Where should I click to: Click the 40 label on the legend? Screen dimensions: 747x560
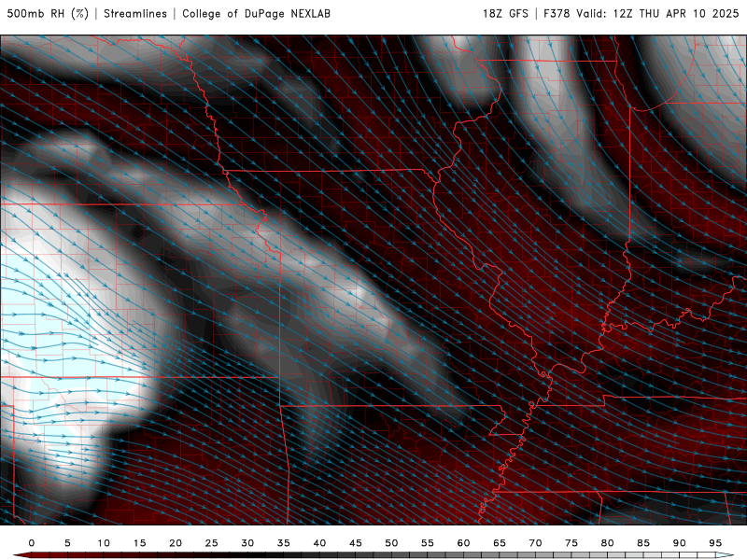319,543
